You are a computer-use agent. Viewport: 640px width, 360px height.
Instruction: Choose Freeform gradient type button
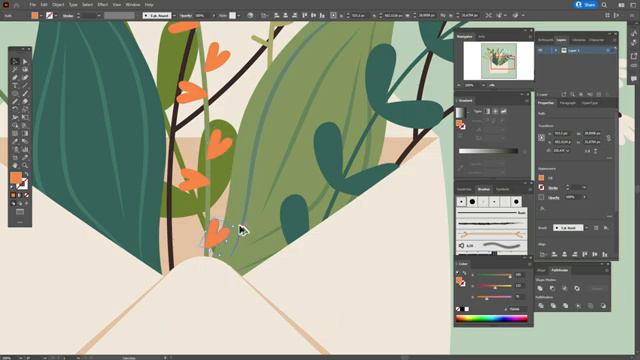point(504,111)
